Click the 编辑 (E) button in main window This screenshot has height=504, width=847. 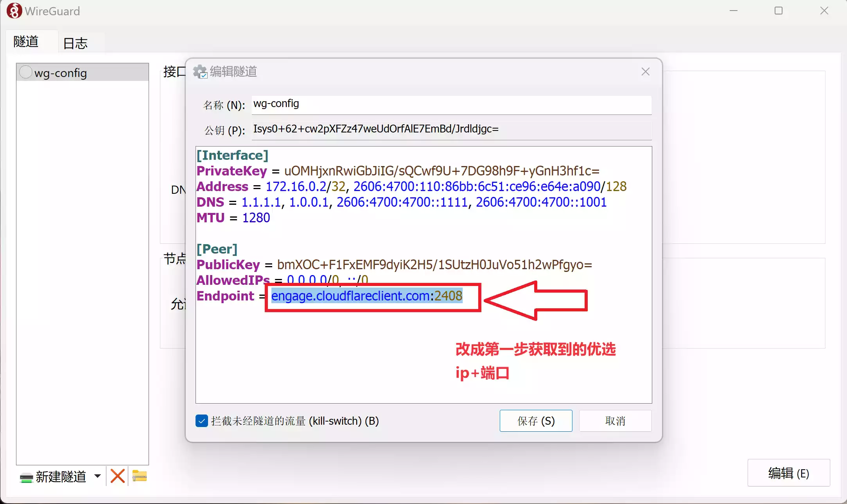click(788, 473)
